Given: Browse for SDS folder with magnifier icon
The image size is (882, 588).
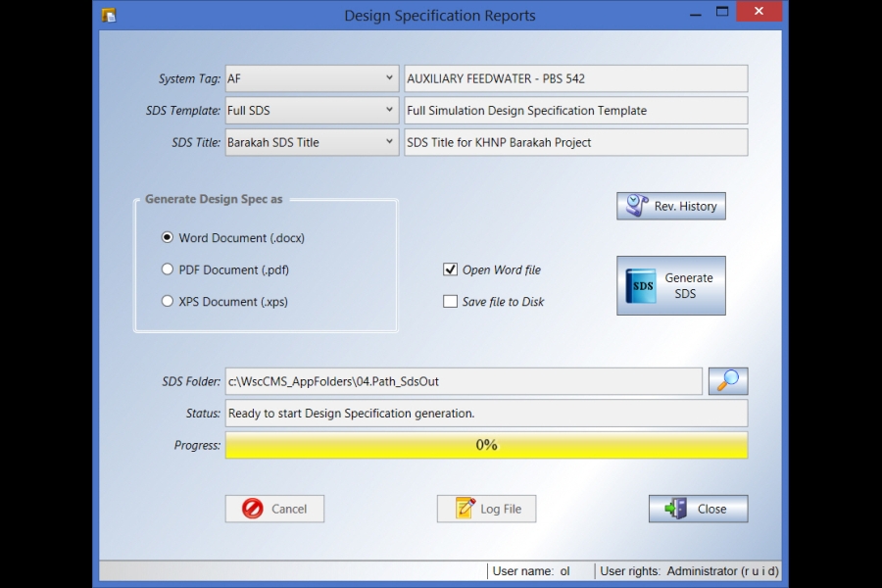Looking at the screenshot, I should (728, 381).
